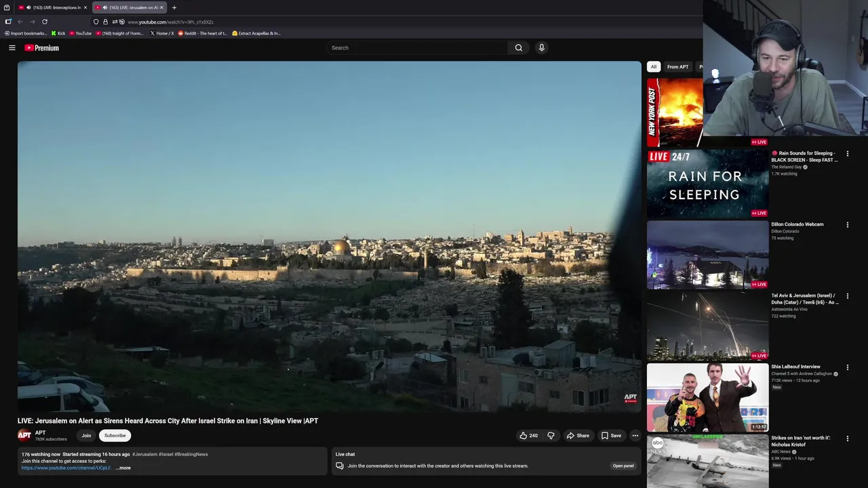Open site security padlock icon

point(105,22)
